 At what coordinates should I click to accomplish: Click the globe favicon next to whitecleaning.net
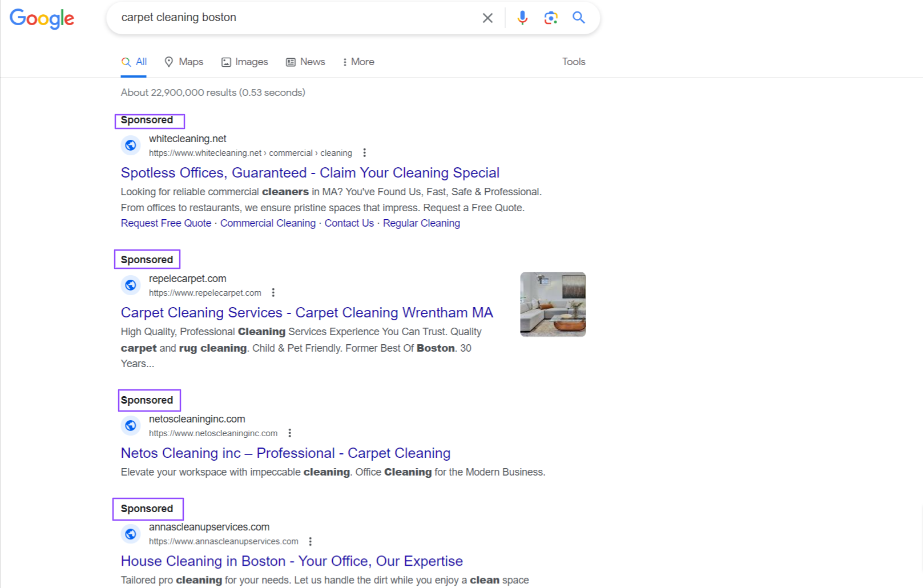click(x=131, y=145)
